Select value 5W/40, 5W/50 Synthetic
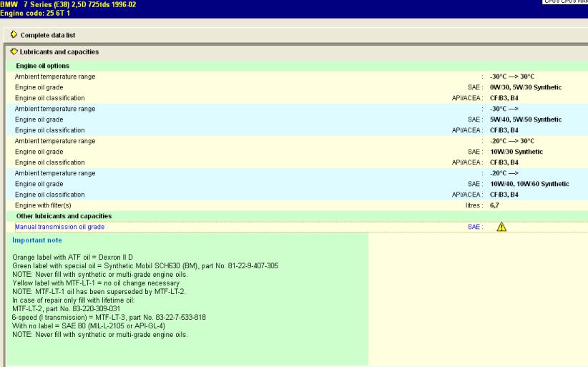Viewport: 588px width, 367px height. click(526, 119)
